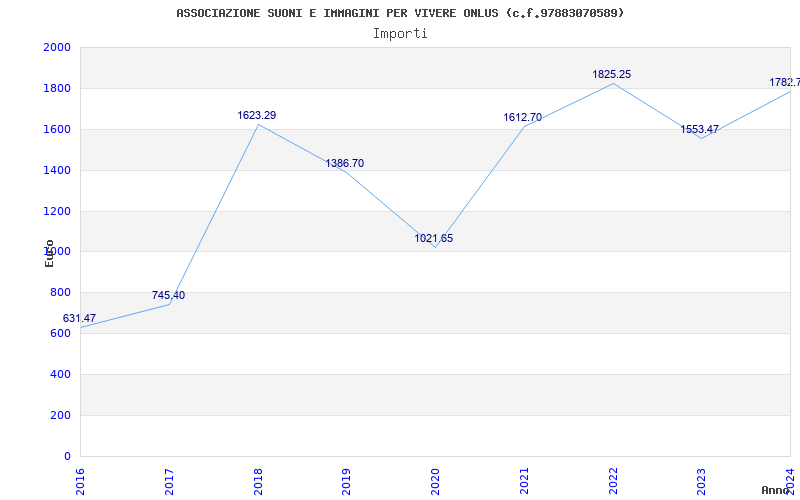Click the 1600 y-axis tick label

point(57,130)
